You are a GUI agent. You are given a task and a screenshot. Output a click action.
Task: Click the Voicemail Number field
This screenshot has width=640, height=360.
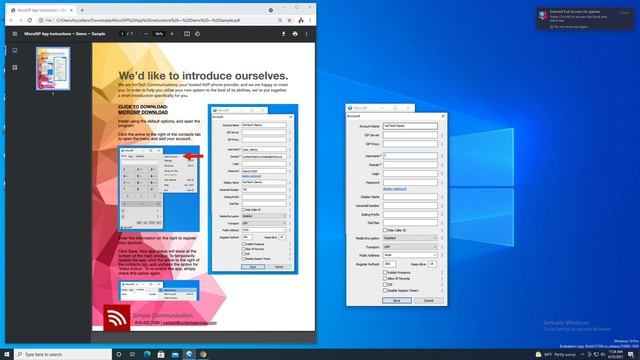tap(410, 206)
